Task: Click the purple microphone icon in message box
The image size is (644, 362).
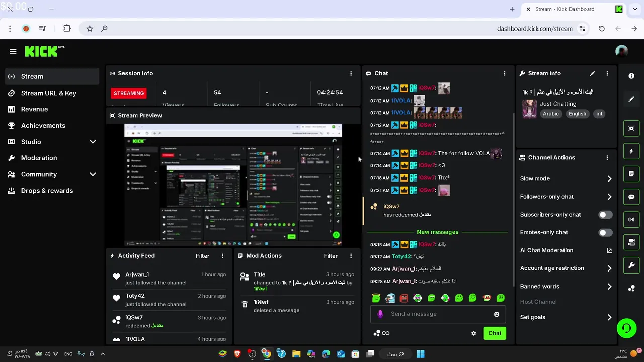Action: point(380,314)
